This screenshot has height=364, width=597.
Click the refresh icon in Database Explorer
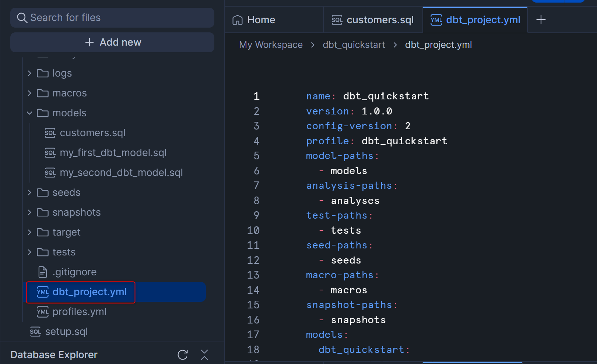(x=183, y=354)
